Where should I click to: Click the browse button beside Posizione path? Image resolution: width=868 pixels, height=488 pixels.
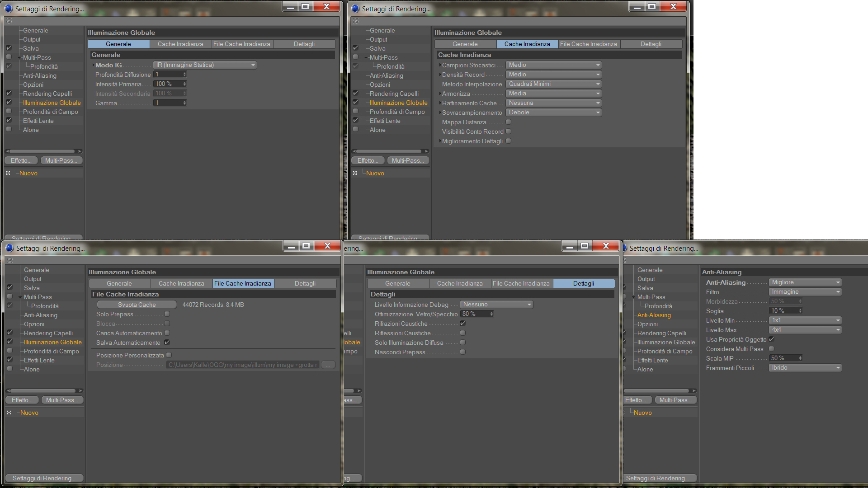328,365
